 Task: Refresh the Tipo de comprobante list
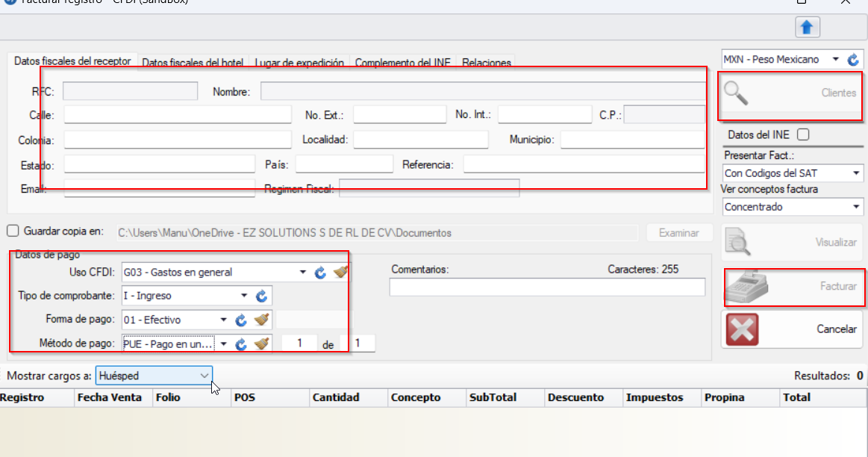261,296
